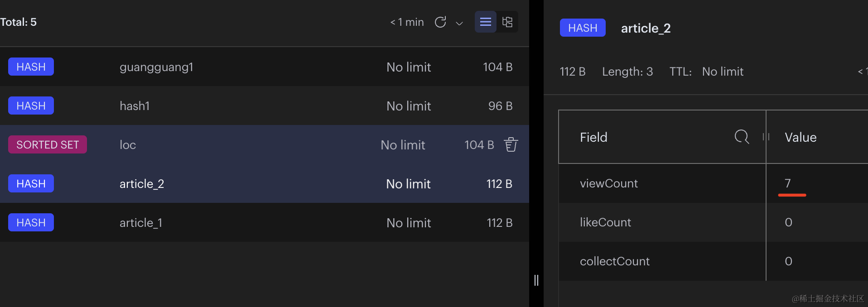The width and height of the screenshot is (868, 307).
Task: Click the article_2 key name header
Action: pos(646,28)
